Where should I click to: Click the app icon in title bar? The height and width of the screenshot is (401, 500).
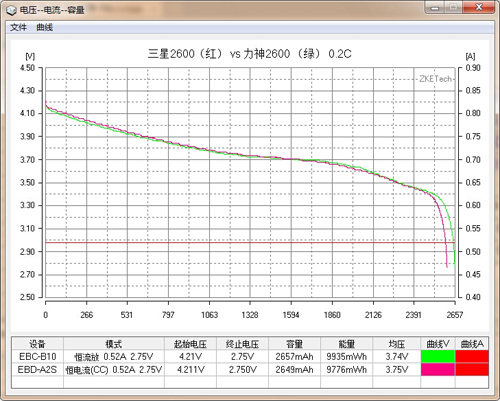[11, 10]
